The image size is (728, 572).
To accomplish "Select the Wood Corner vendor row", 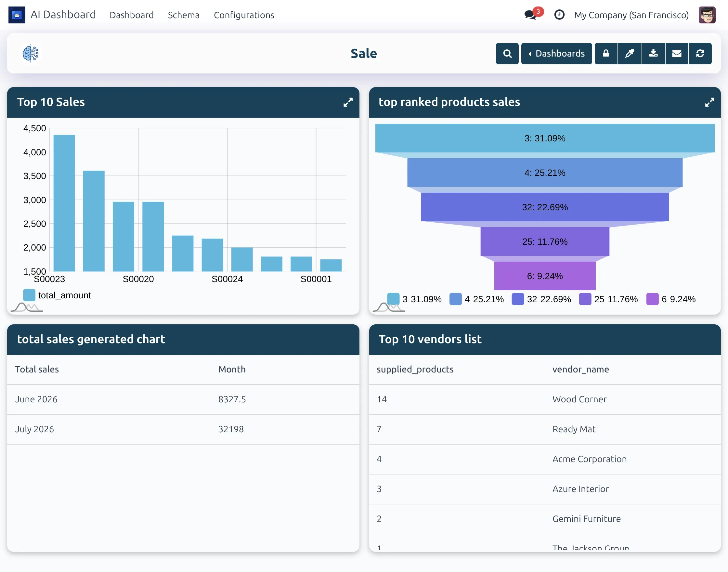I will (x=545, y=399).
